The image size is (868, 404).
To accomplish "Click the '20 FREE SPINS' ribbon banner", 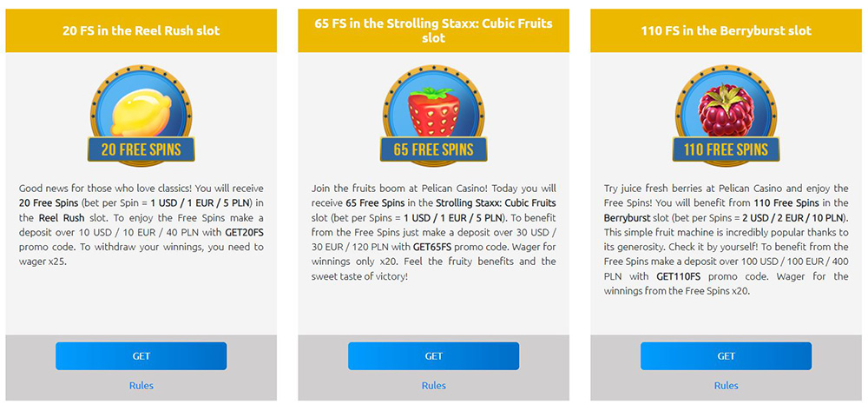I will coord(141,149).
